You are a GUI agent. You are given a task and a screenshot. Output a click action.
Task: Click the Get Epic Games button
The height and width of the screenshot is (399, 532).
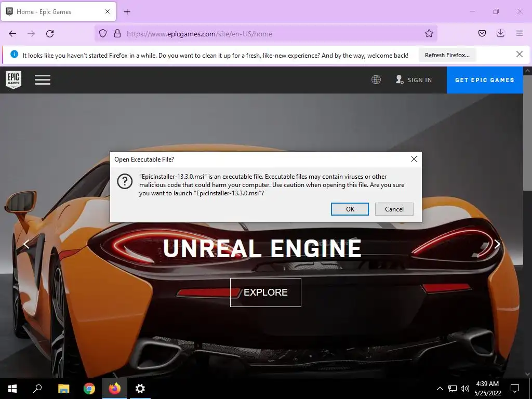(x=485, y=80)
